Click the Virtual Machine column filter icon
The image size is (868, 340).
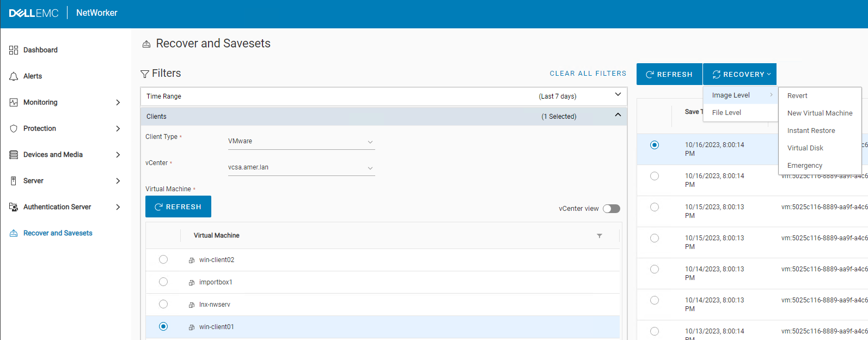tap(600, 236)
